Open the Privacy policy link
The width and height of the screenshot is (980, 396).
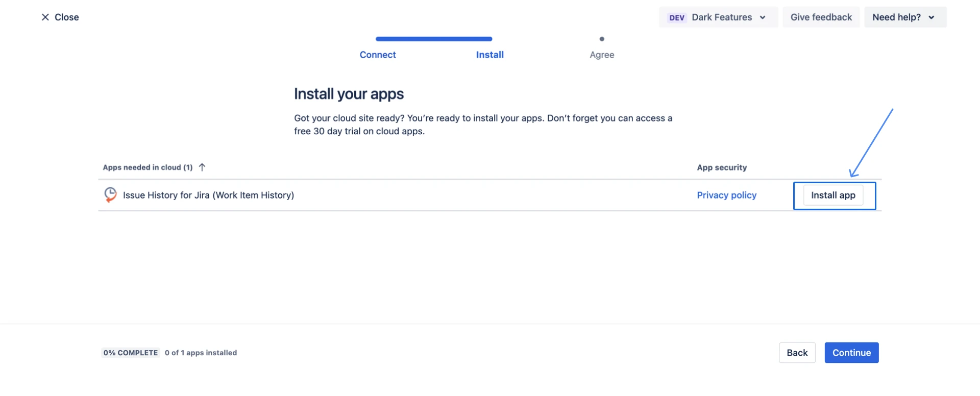(726, 195)
